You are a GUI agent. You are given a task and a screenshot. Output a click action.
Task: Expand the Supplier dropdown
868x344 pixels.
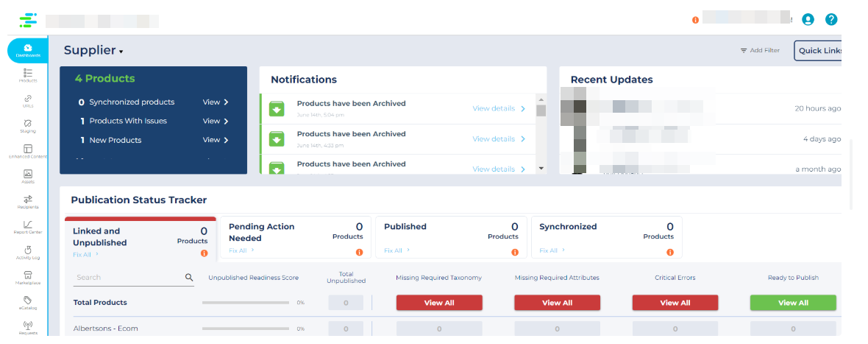coord(93,51)
